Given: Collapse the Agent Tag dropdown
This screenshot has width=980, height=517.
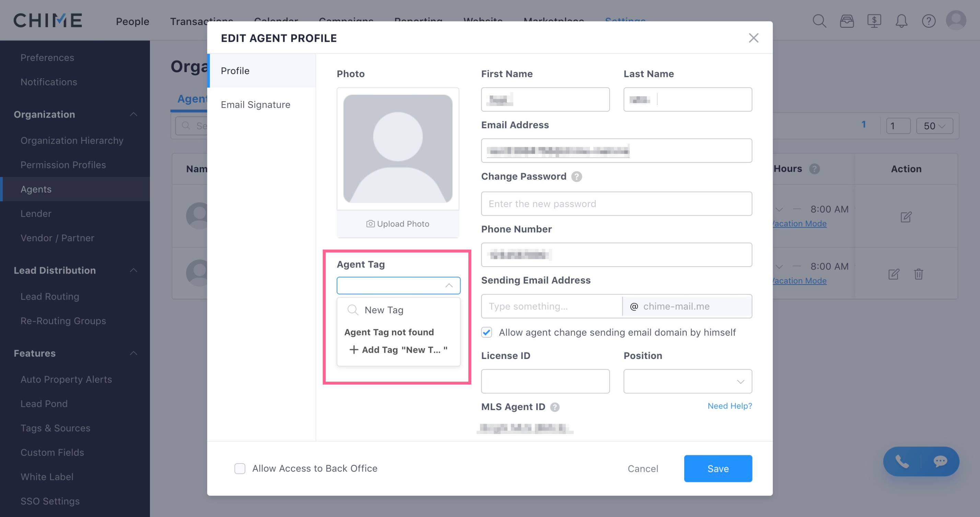Looking at the screenshot, I should click(449, 286).
